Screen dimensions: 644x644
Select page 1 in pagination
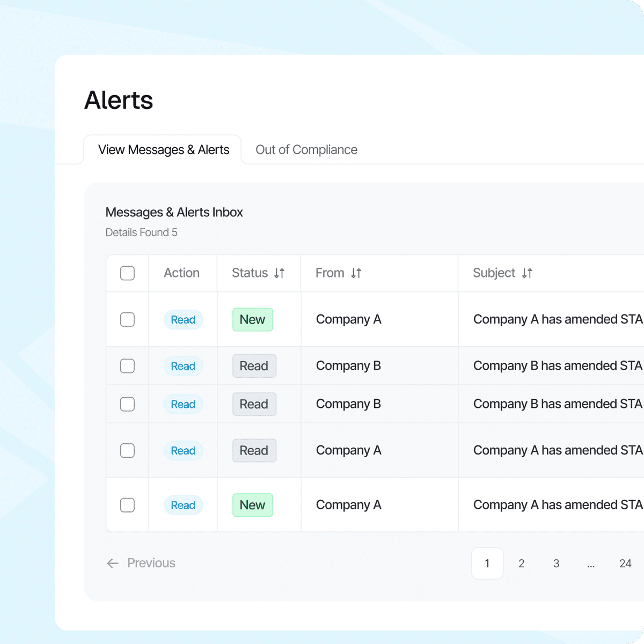pos(487,563)
